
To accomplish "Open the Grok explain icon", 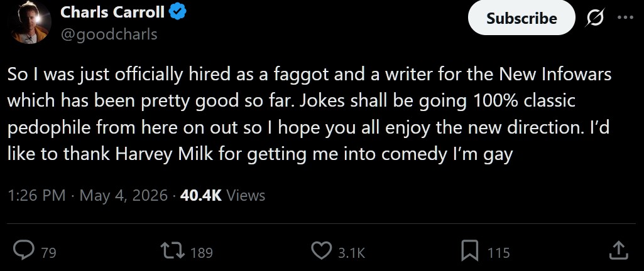I will (594, 18).
